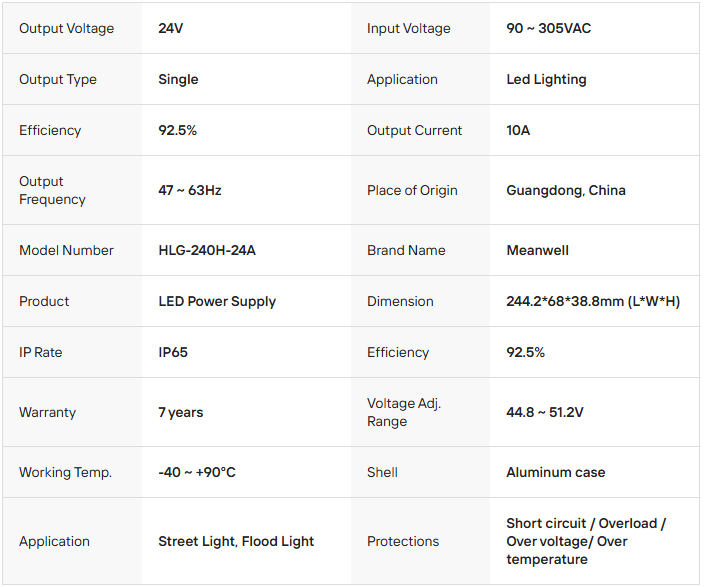The width and height of the screenshot is (705, 587).
Task: Click the Output Type label
Action: [x=57, y=79]
